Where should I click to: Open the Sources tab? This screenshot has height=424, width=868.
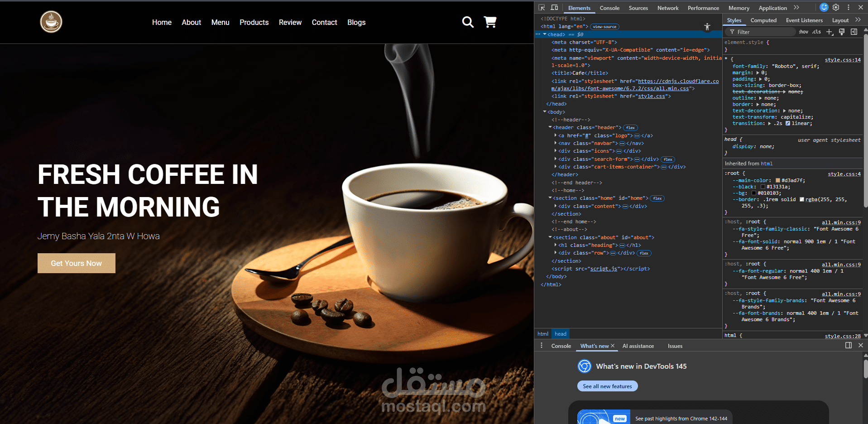pyautogui.click(x=638, y=8)
